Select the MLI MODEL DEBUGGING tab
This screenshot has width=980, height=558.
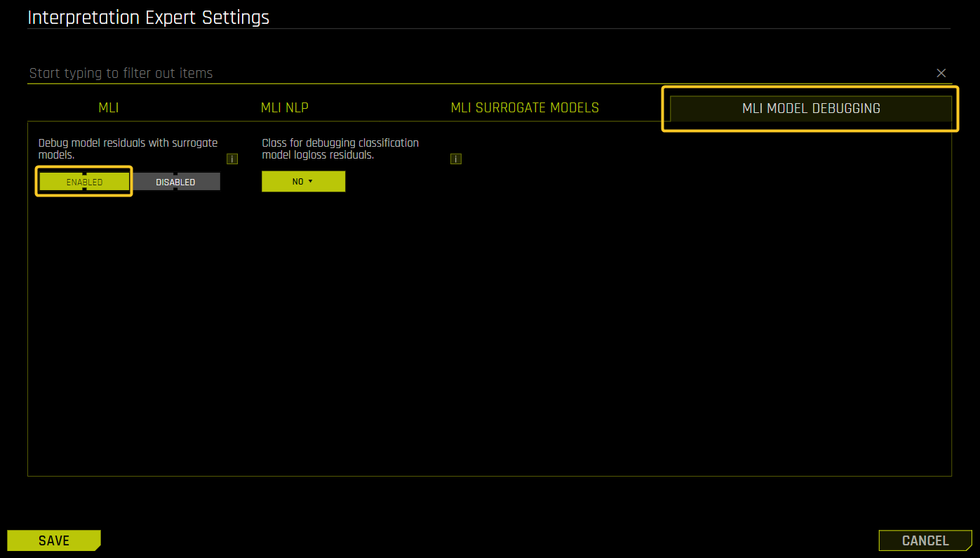tap(810, 108)
